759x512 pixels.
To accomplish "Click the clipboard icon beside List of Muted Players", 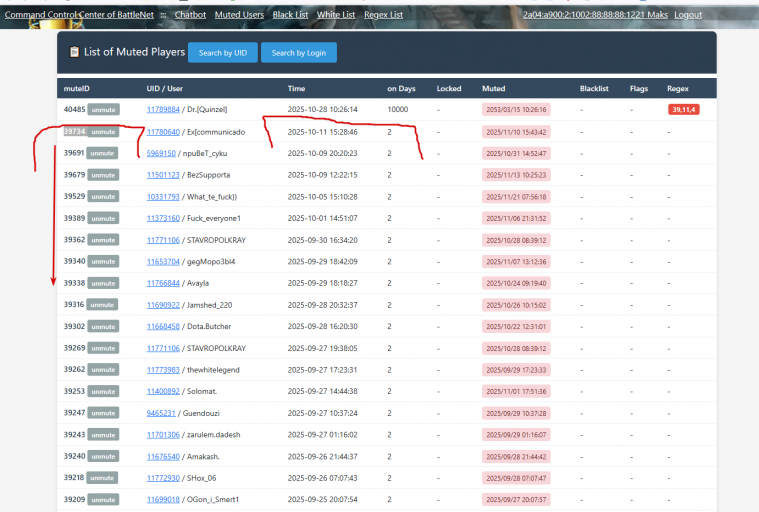I will [74, 52].
